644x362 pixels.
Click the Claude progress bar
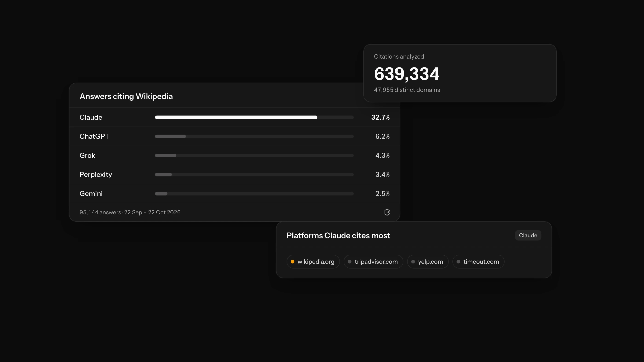click(254, 117)
